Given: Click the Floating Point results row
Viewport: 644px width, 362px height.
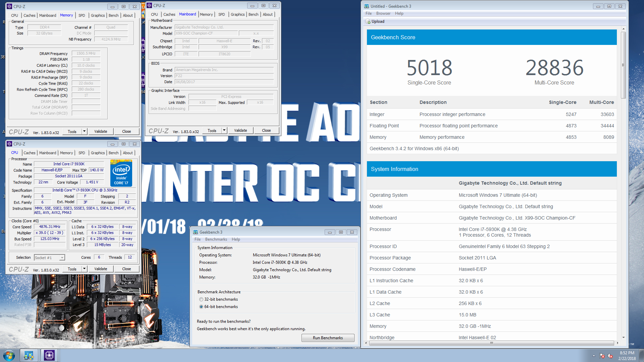Looking at the screenshot, I should pyautogui.click(x=492, y=126).
